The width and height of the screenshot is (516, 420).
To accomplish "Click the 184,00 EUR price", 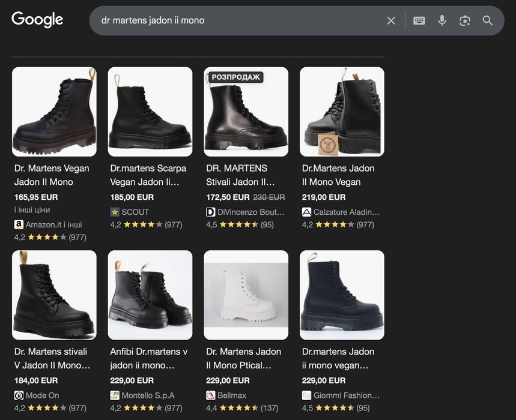I will (36, 380).
